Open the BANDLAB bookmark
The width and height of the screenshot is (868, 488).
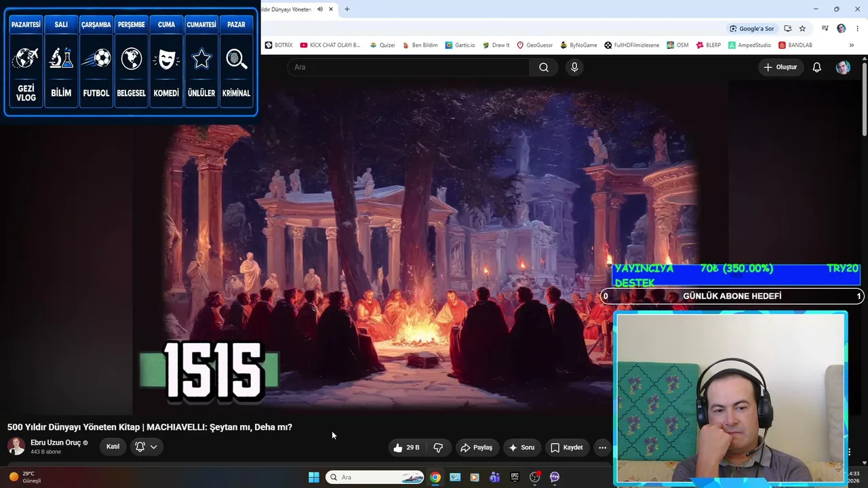[795, 45]
